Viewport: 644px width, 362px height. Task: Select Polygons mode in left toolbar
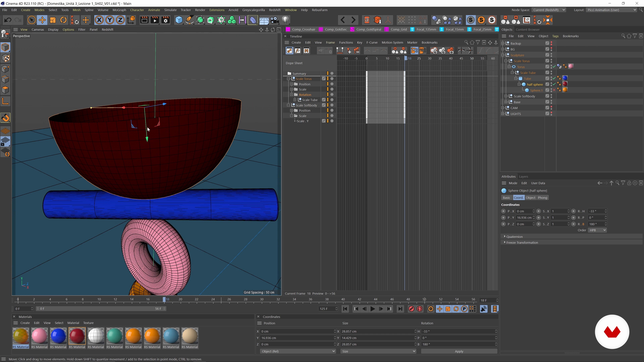[6, 90]
